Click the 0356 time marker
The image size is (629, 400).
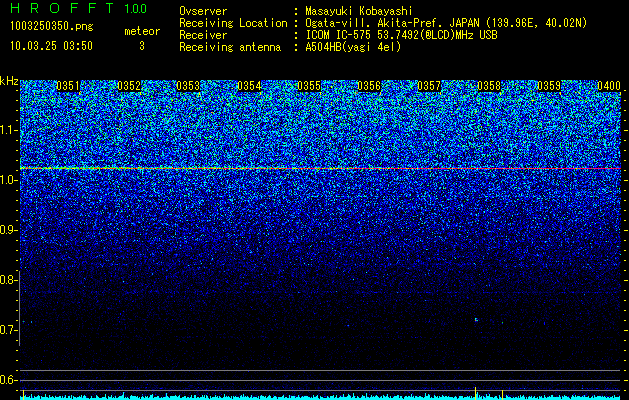click(369, 86)
